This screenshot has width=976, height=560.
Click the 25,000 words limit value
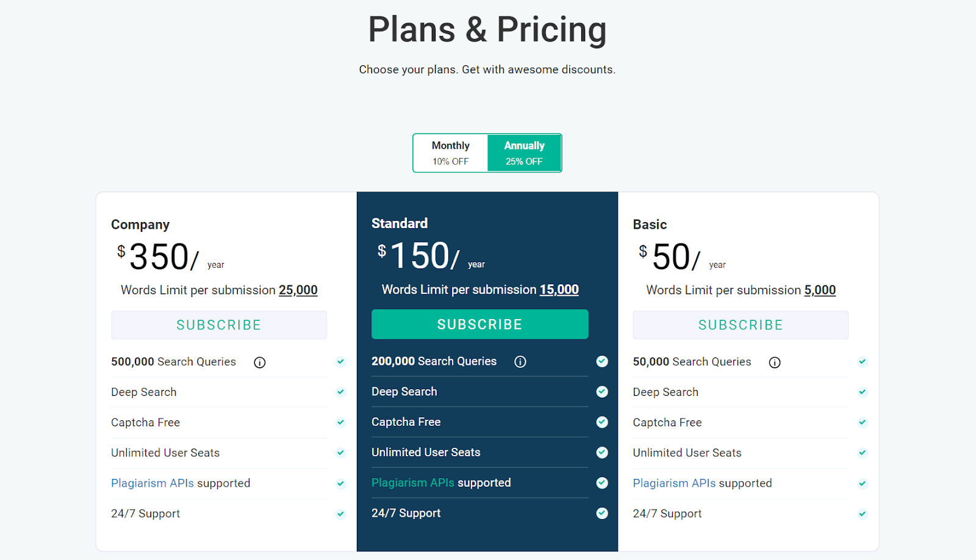tap(298, 290)
